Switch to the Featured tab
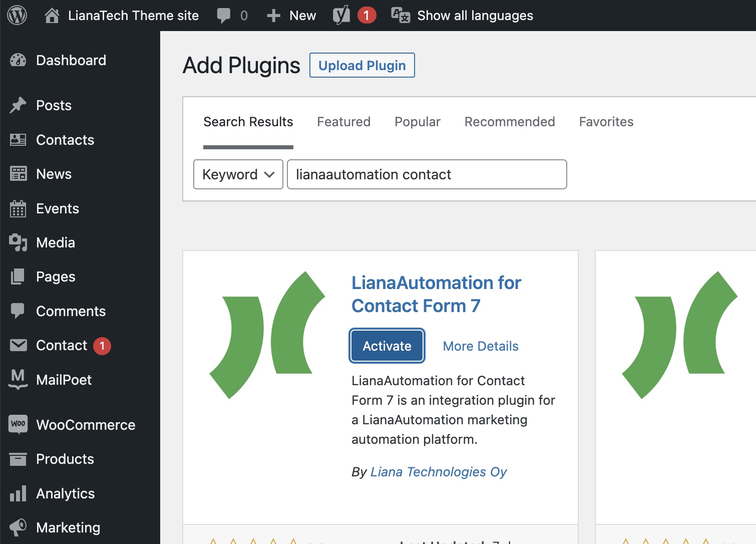756x544 pixels. [343, 122]
